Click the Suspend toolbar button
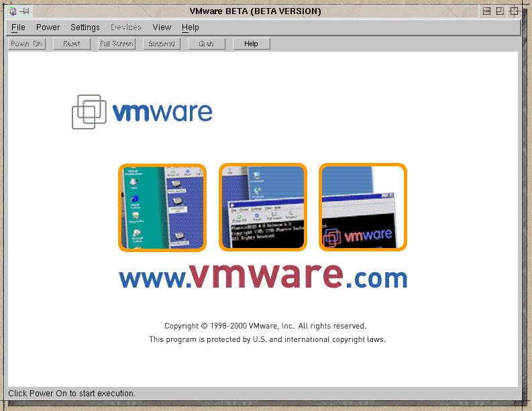 click(x=162, y=44)
